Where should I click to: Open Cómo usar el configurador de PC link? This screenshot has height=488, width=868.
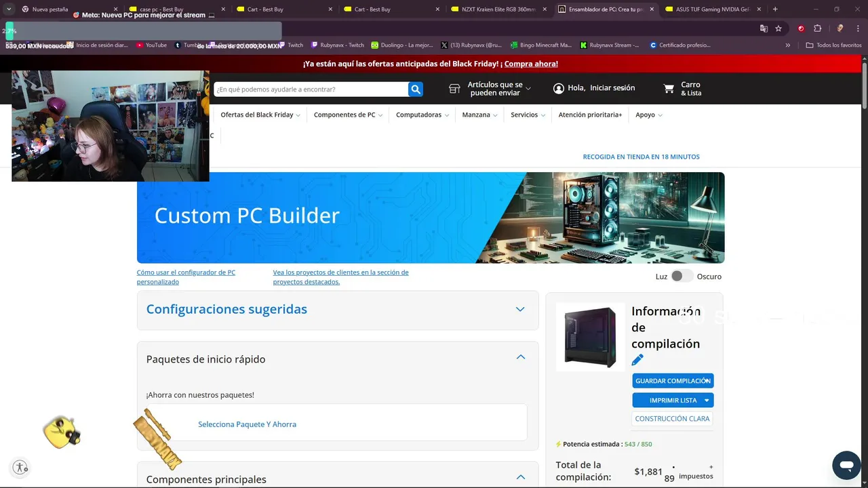tap(186, 277)
